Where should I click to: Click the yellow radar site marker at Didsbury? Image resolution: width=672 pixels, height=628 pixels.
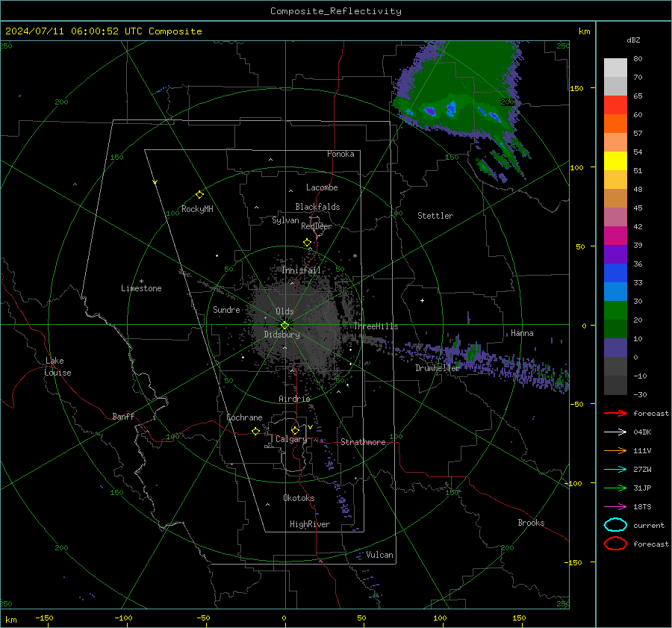(285, 326)
